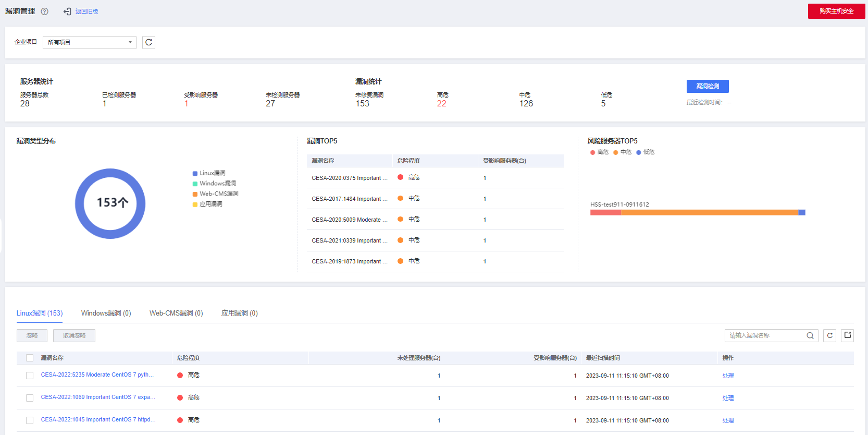This screenshot has width=868, height=435.
Task: Toggle the 中危 legend filter
Action: point(622,152)
